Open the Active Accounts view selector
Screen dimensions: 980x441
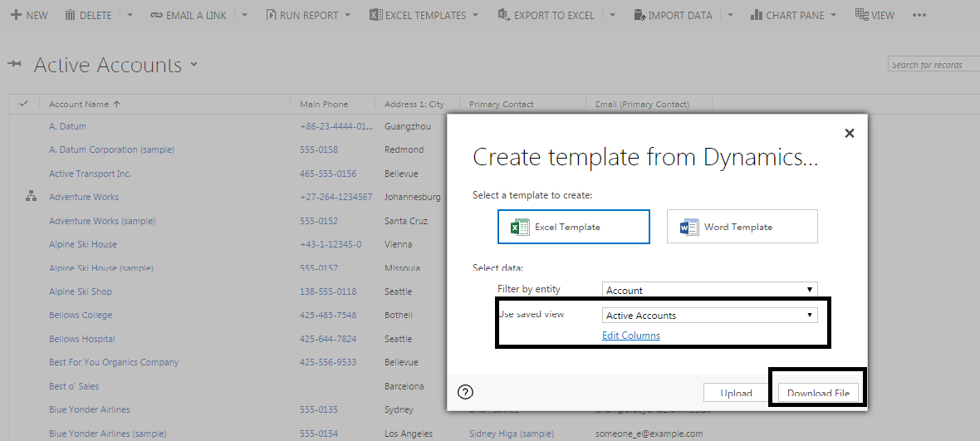click(x=194, y=64)
